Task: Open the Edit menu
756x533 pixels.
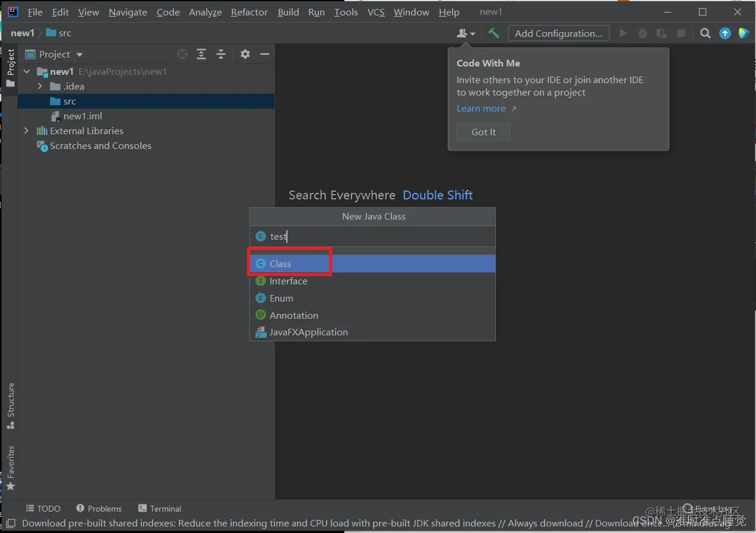Action: (61, 12)
